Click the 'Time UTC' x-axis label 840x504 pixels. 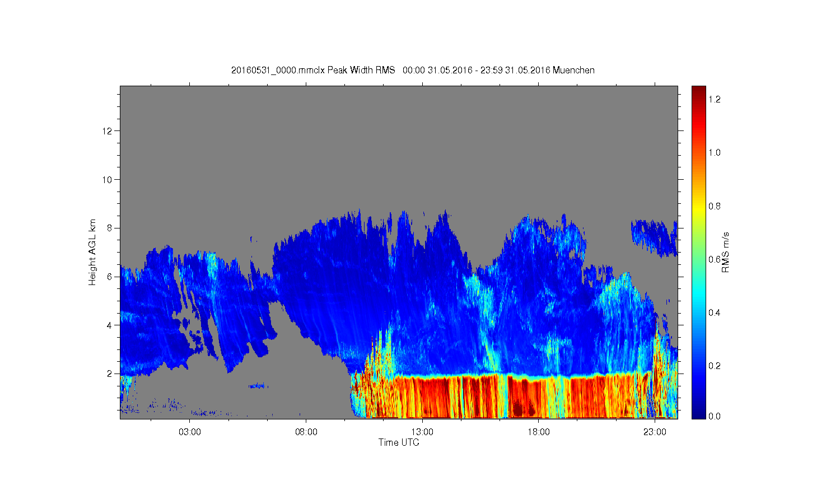point(399,442)
